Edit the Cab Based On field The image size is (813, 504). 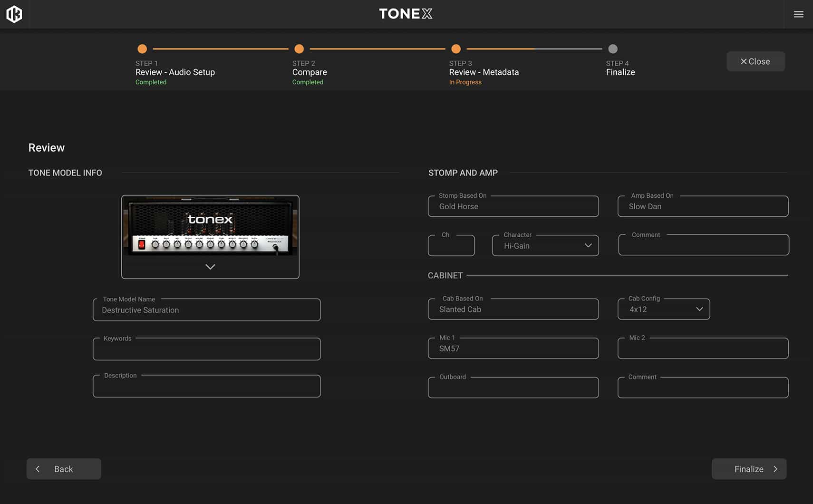point(513,309)
